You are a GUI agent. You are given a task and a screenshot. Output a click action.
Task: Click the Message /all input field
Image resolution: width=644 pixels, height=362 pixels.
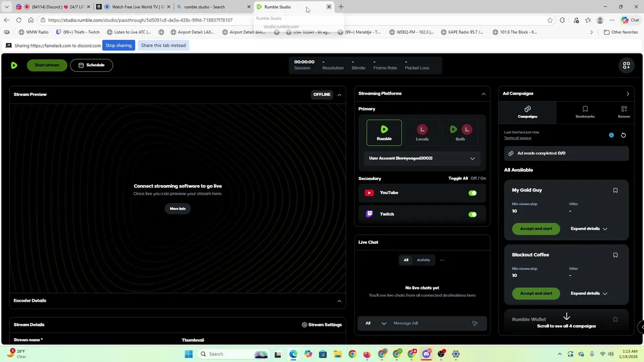point(430,323)
